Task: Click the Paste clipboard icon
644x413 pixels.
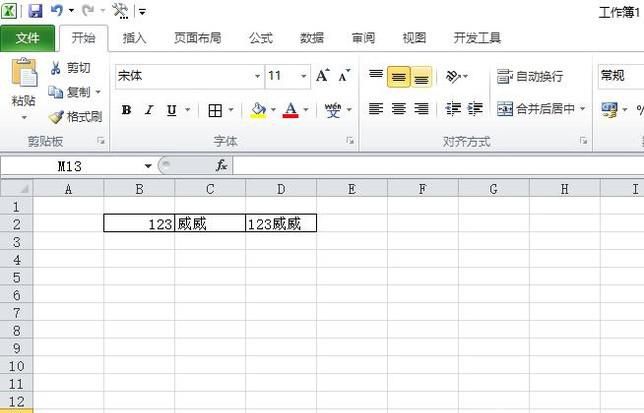Action: (23, 72)
